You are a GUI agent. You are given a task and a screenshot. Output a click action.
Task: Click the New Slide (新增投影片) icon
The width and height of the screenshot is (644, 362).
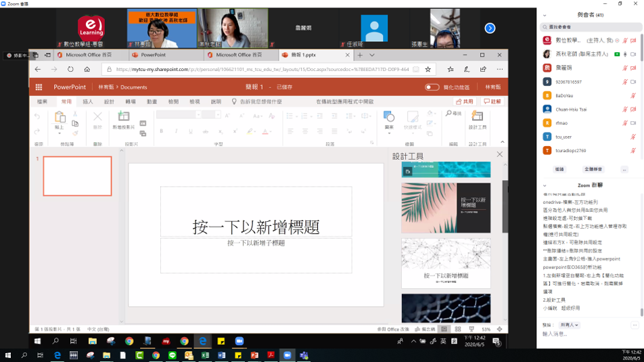124,118
